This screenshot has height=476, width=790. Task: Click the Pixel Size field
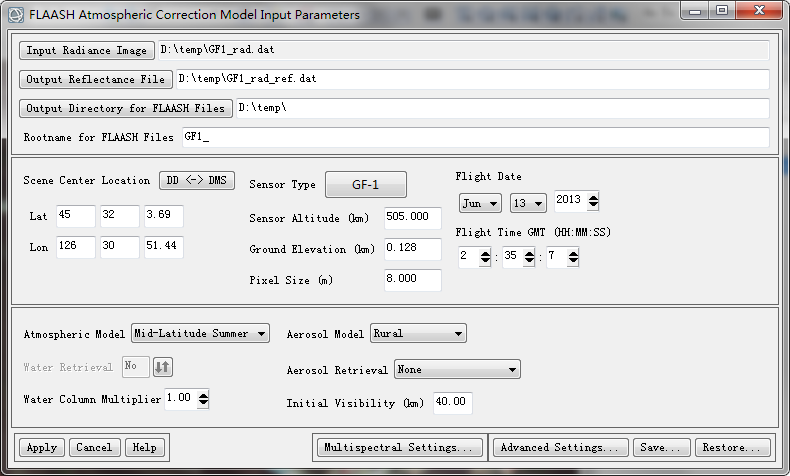pos(413,280)
